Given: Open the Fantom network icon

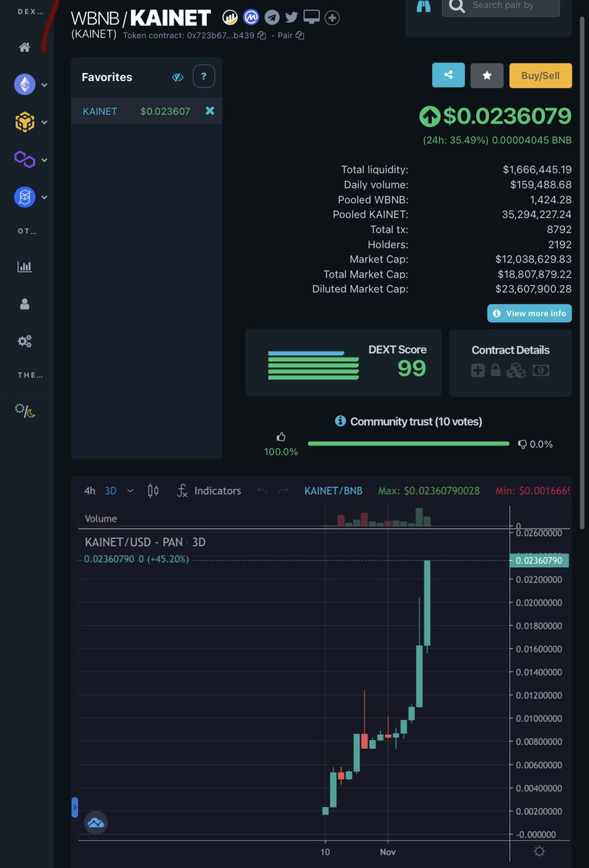Looking at the screenshot, I should [25, 197].
